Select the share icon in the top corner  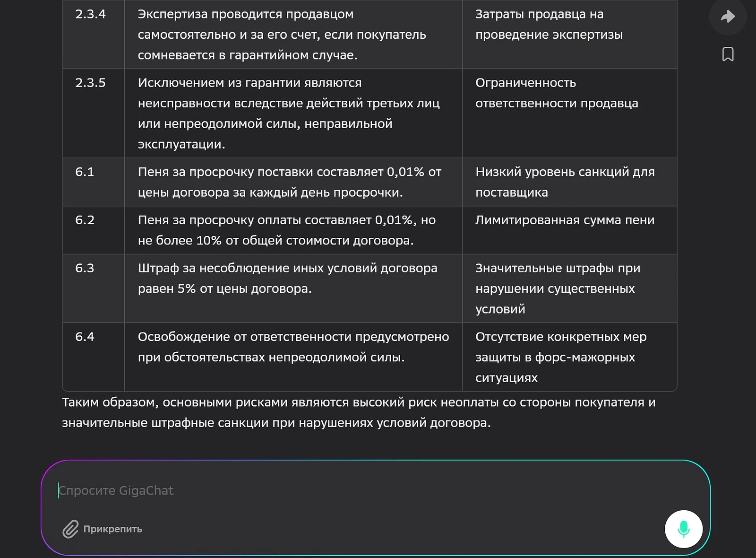click(x=727, y=16)
